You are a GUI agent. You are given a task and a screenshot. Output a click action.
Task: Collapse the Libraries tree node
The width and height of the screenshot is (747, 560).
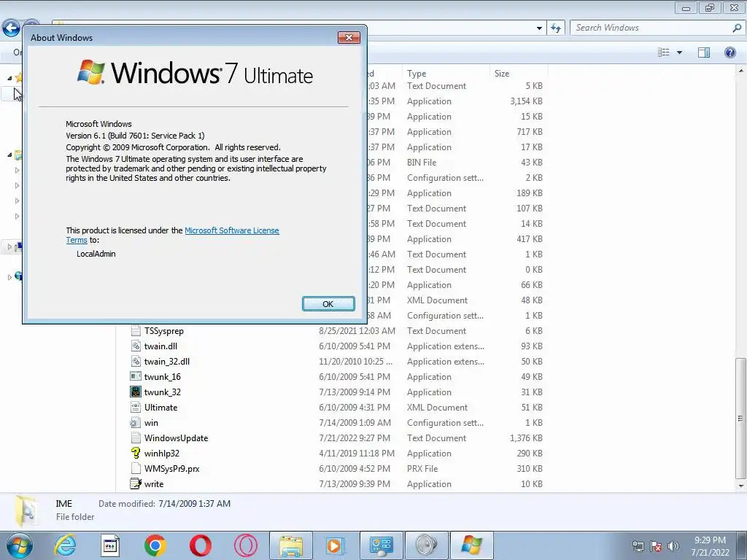[9, 155]
